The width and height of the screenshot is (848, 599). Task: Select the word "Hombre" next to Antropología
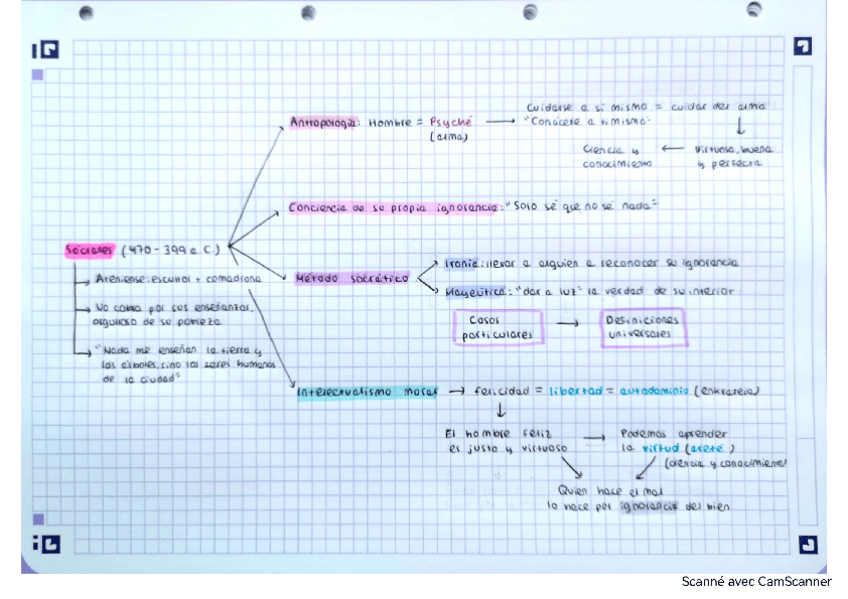click(390, 123)
